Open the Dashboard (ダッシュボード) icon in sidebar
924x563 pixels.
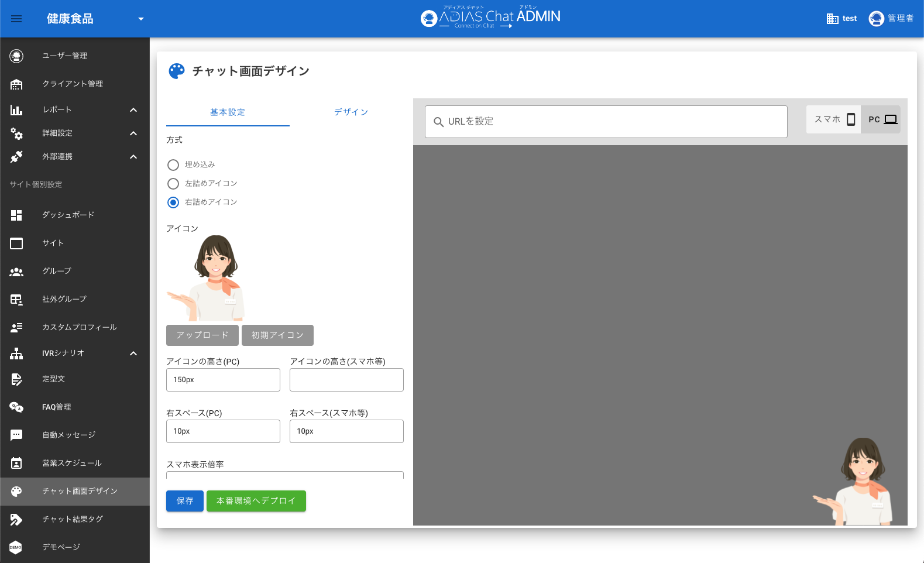pyautogui.click(x=16, y=215)
